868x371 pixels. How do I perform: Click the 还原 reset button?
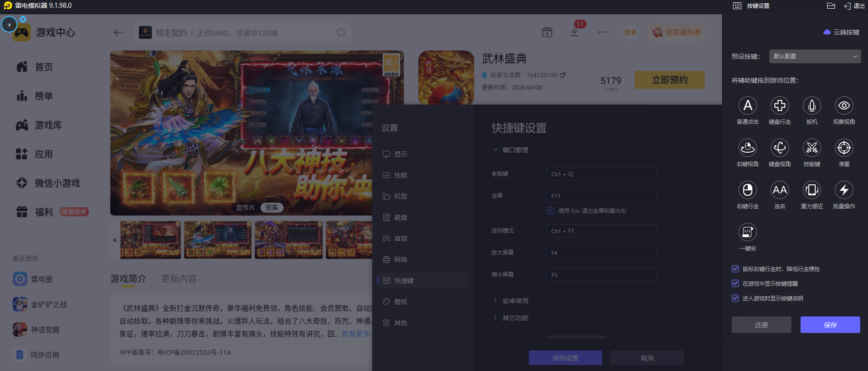762,325
